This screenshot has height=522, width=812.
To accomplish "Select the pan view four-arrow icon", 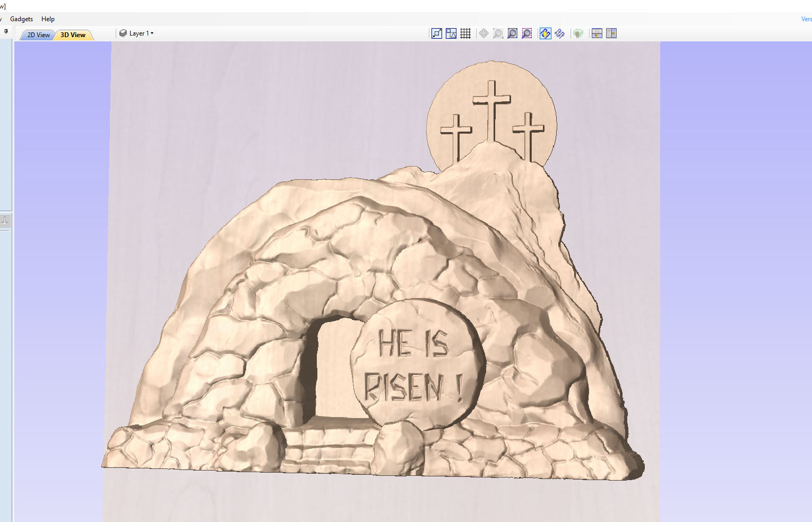I will pos(483,33).
